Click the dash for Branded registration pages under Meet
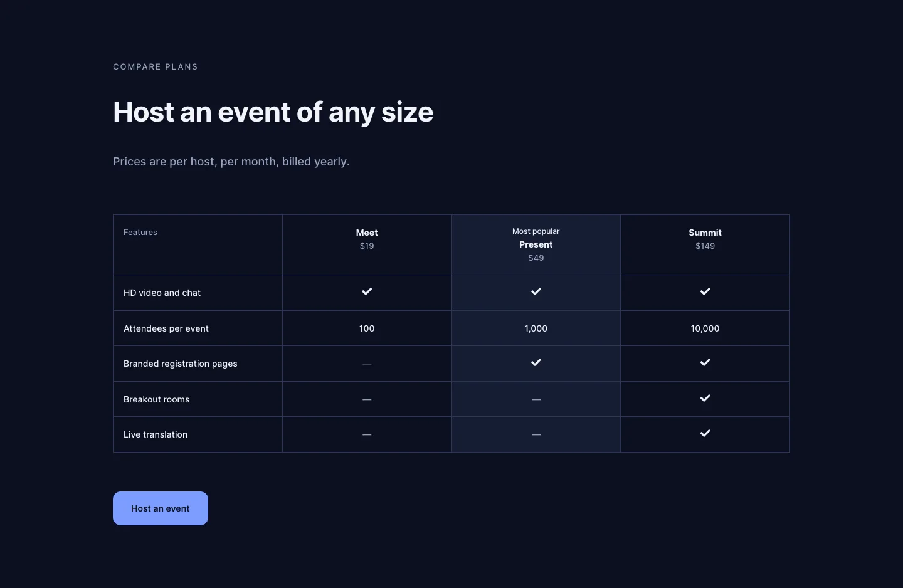Screen dimensions: 903x588 click(367, 364)
